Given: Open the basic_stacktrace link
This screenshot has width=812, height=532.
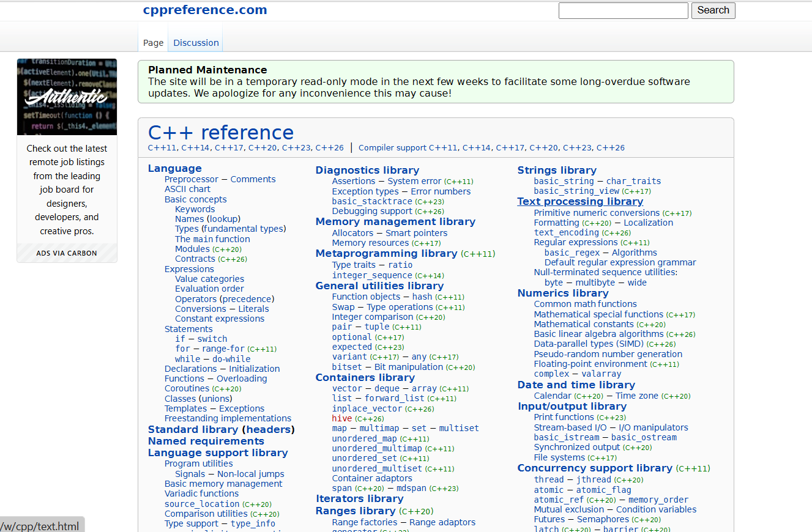Looking at the screenshot, I should pos(372,201).
